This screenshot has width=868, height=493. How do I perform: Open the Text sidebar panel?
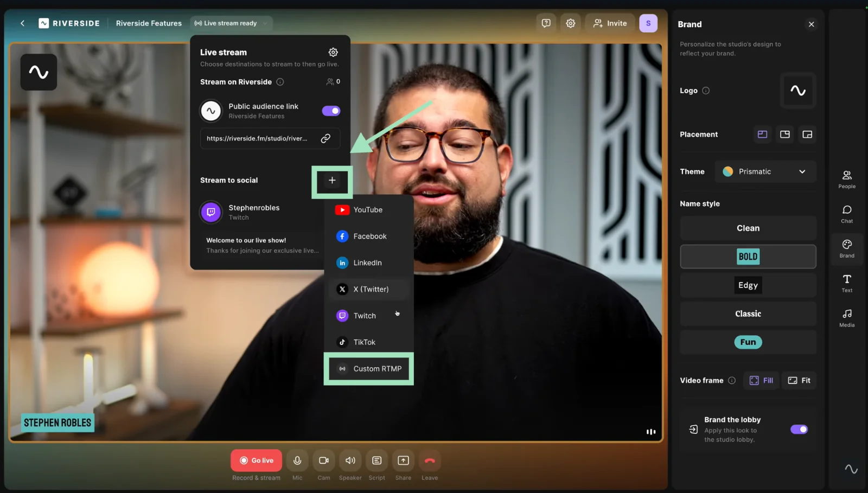pyautogui.click(x=847, y=283)
